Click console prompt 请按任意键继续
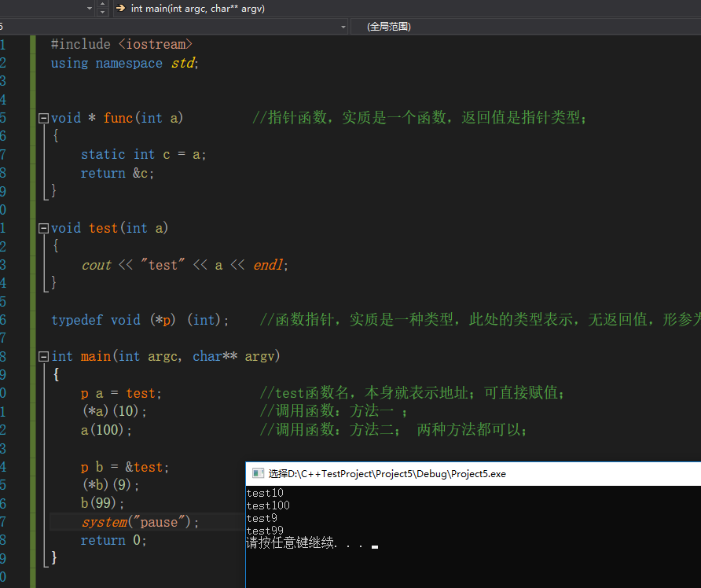The width and height of the screenshot is (701, 588). coord(306,543)
